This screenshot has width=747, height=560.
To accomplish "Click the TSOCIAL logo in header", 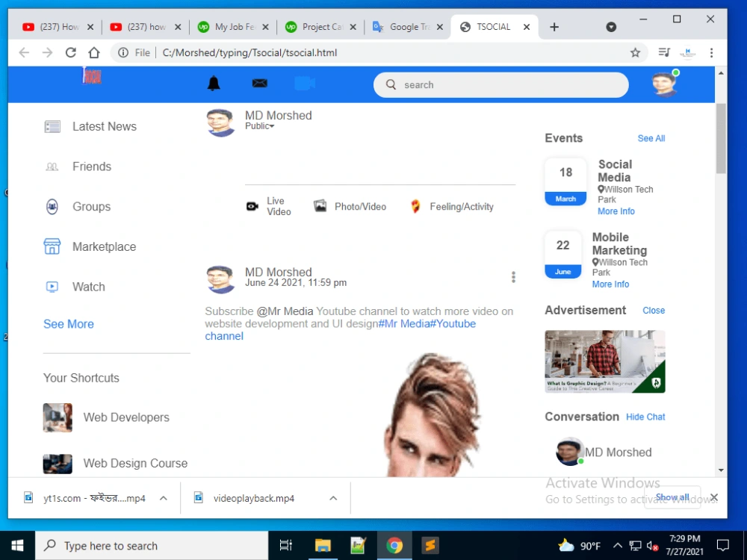I will pos(91,76).
